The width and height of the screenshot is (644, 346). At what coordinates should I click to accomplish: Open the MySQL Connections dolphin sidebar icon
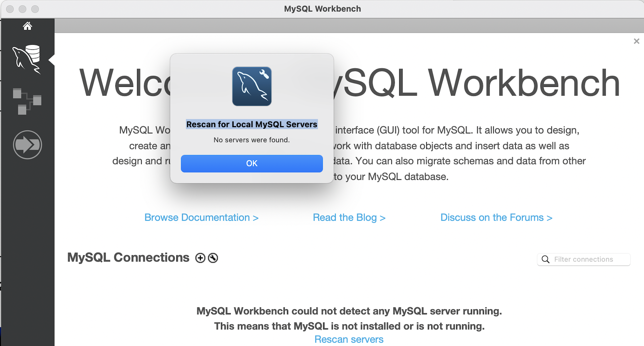pos(27,59)
